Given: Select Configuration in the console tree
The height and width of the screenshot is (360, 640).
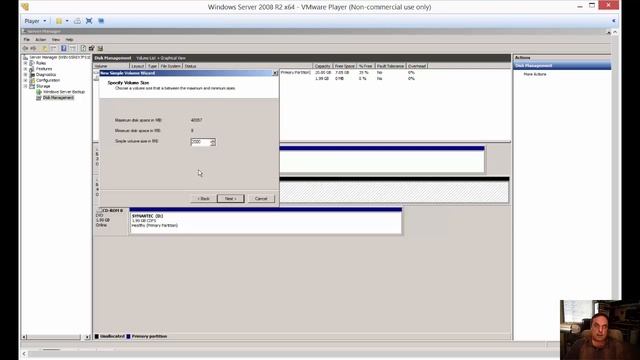Looking at the screenshot, I should pyautogui.click(x=48, y=80).
